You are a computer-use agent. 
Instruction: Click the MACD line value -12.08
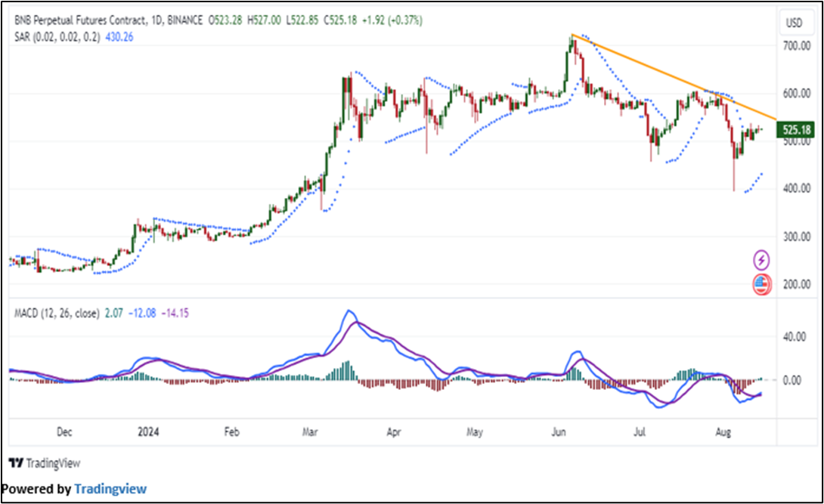pos(142,314)
